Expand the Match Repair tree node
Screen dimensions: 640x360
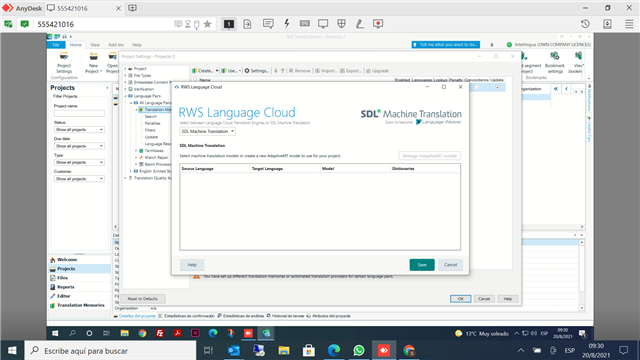(x=136, y=157)
